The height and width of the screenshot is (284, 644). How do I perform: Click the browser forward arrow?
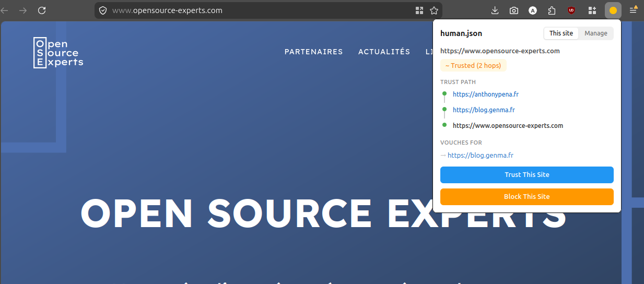point(22,10)
